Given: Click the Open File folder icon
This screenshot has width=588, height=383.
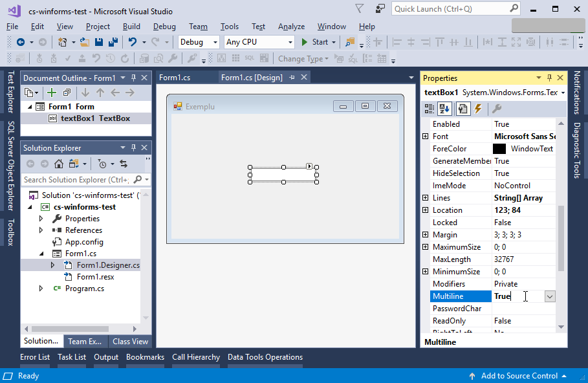Looking at the screenshot, I should (85, 42).
